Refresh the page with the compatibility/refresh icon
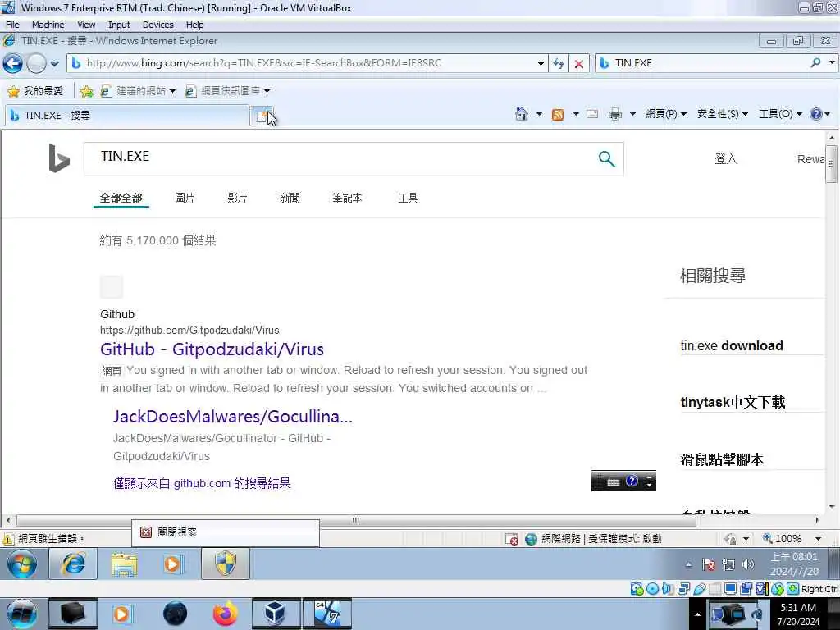This screenshot has height=630, width=840. (559, 63)
